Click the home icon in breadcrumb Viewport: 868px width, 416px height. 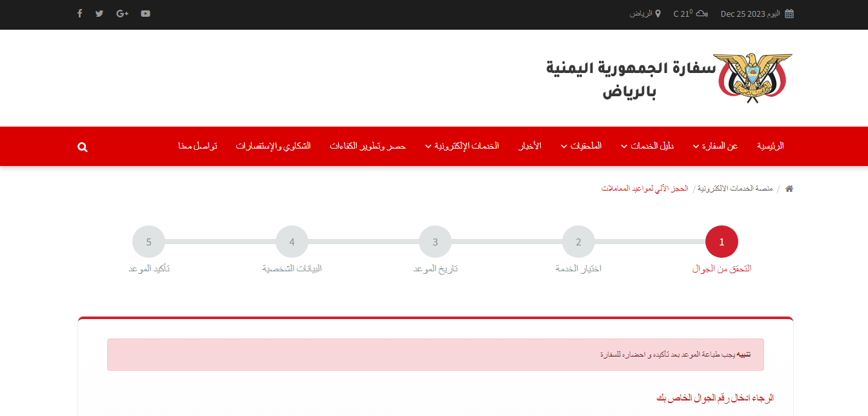click(789, 189)
